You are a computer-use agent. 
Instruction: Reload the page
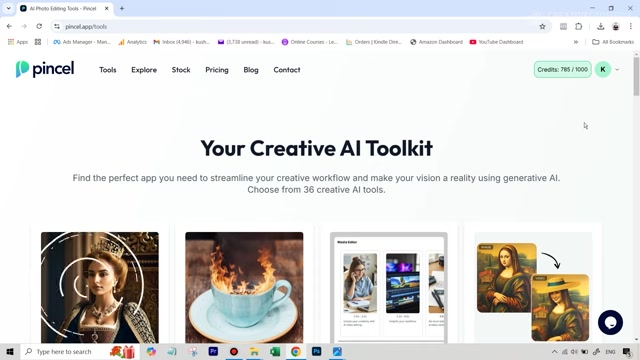click(39, 27)
